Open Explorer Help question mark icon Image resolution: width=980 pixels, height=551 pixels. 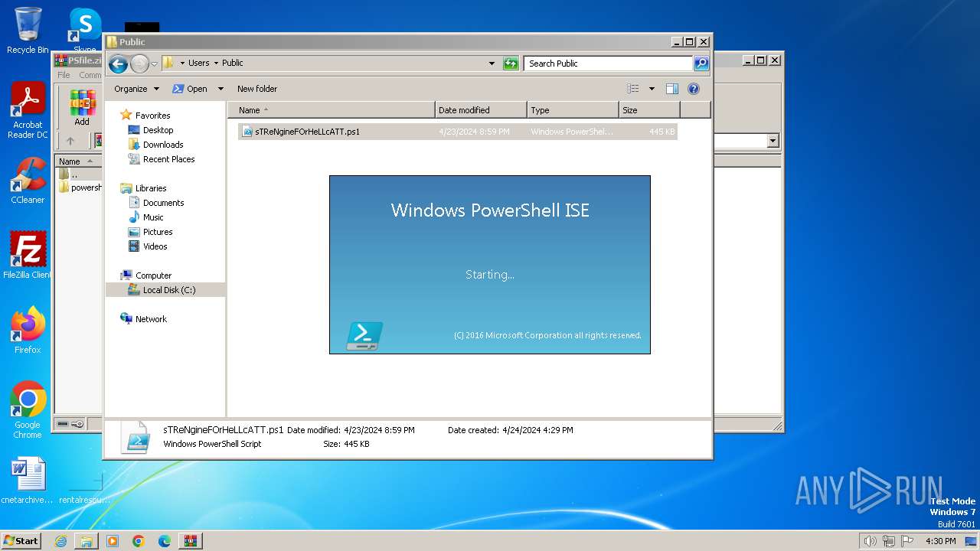click(x=694, y=89)
